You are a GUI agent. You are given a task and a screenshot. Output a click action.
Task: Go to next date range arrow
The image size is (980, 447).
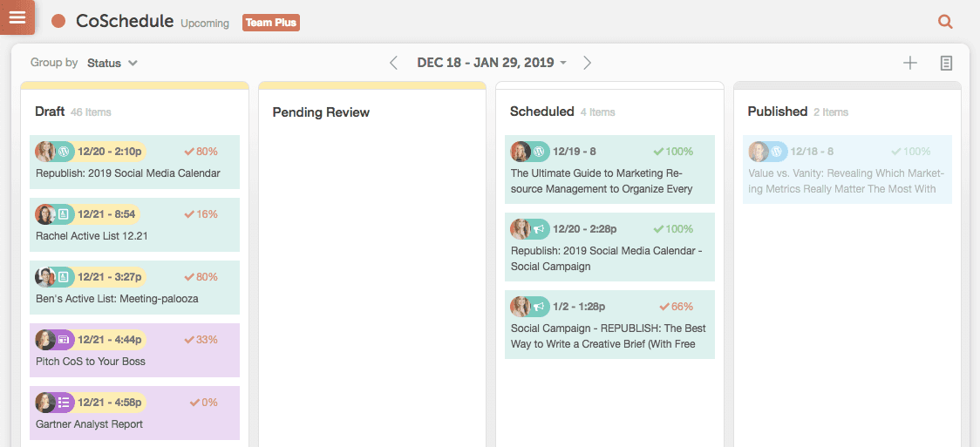point(587,63)
